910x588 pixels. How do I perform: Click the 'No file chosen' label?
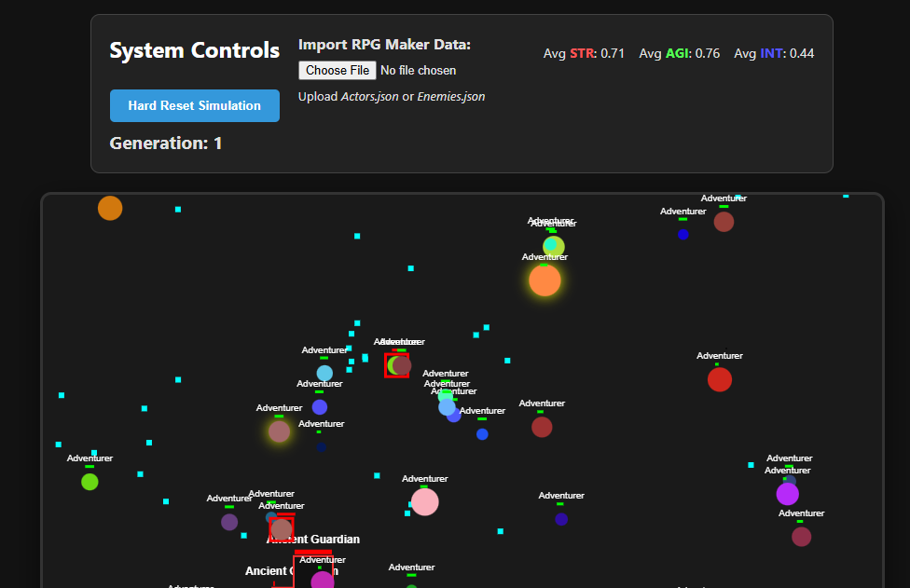418,70
